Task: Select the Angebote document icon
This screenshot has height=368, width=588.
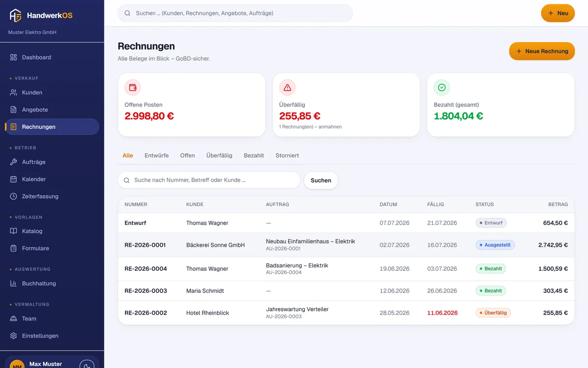Action: tap(14, 109)
